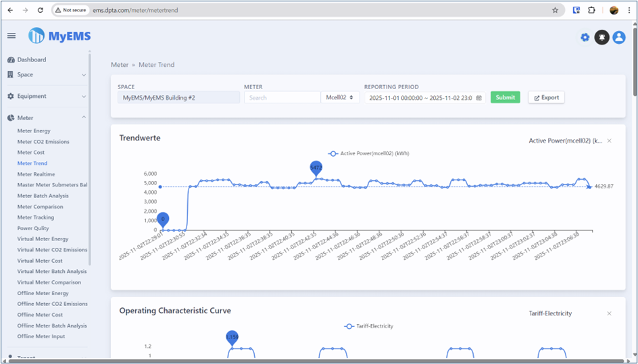Click the notification bell icon
Viewport: 638px width, 364px height.
(x=602, y=38)
